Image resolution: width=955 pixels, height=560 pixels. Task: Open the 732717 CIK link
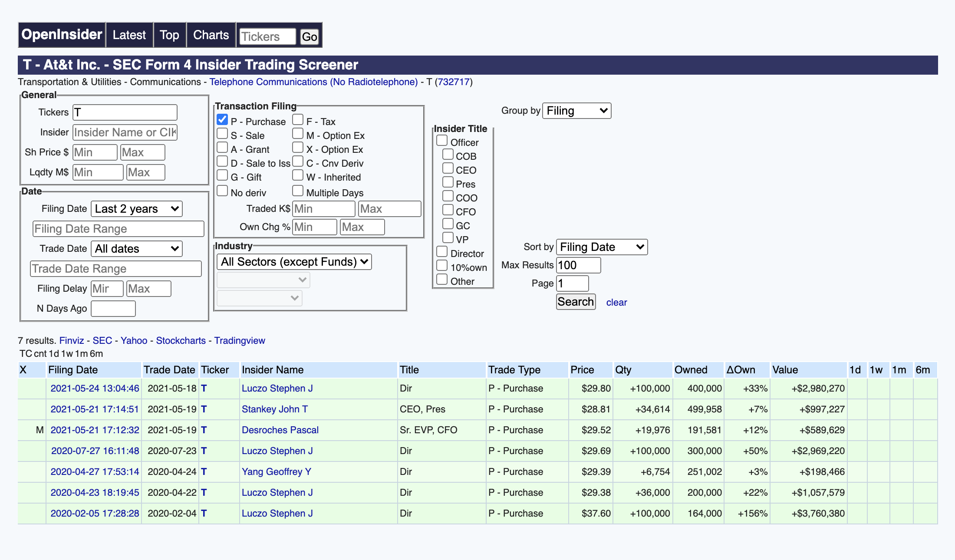[x=454, y=82]
